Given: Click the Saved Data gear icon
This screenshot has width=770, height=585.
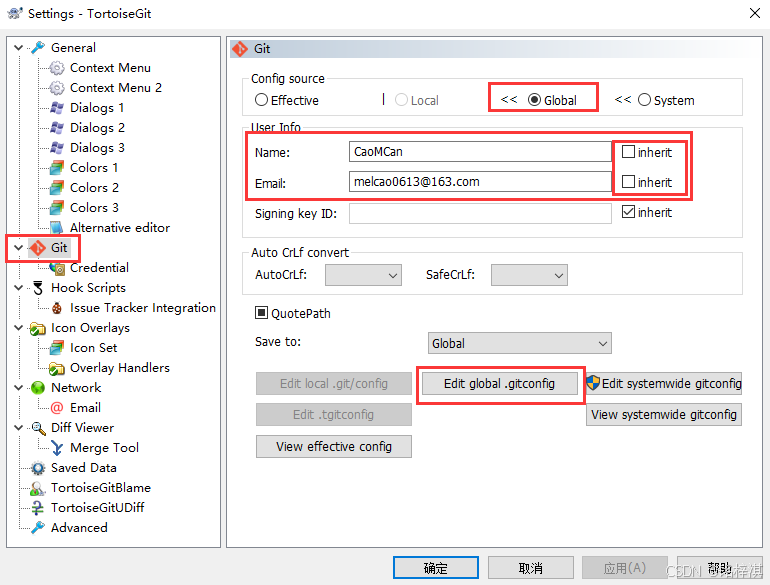Looking at the screenshot, I should (x=38, y=468).
